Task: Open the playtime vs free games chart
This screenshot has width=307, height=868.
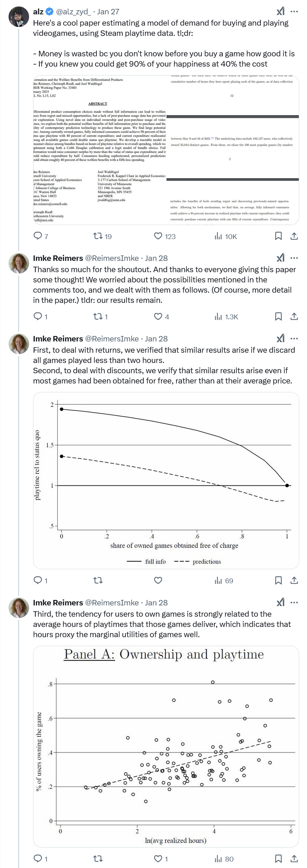Action: (x=166, y=480)
